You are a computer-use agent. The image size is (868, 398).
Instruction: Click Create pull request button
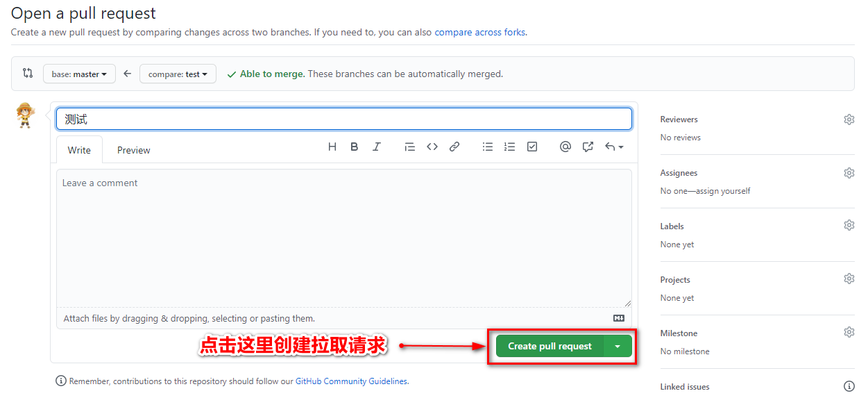pyautogui.click(x=550, y=346)
